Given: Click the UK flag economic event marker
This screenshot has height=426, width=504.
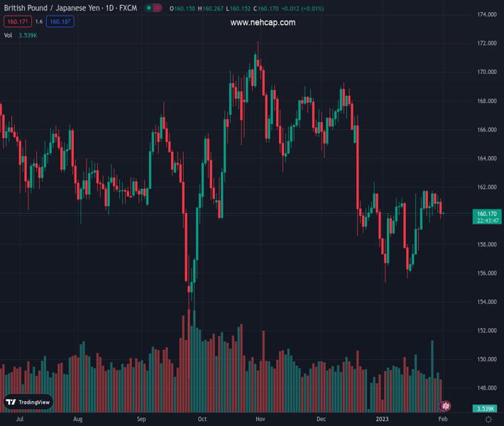Looking at the screenshot, I should coord(446,406).
